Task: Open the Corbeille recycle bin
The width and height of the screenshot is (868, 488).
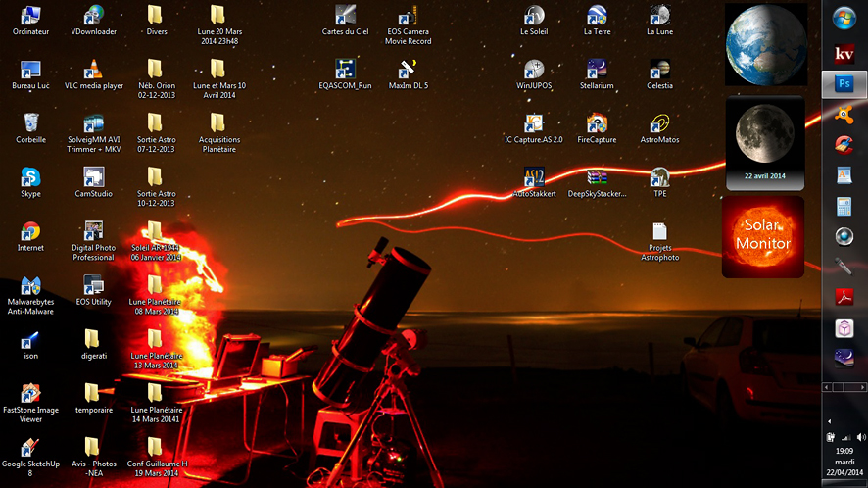Action: [30, 128]
